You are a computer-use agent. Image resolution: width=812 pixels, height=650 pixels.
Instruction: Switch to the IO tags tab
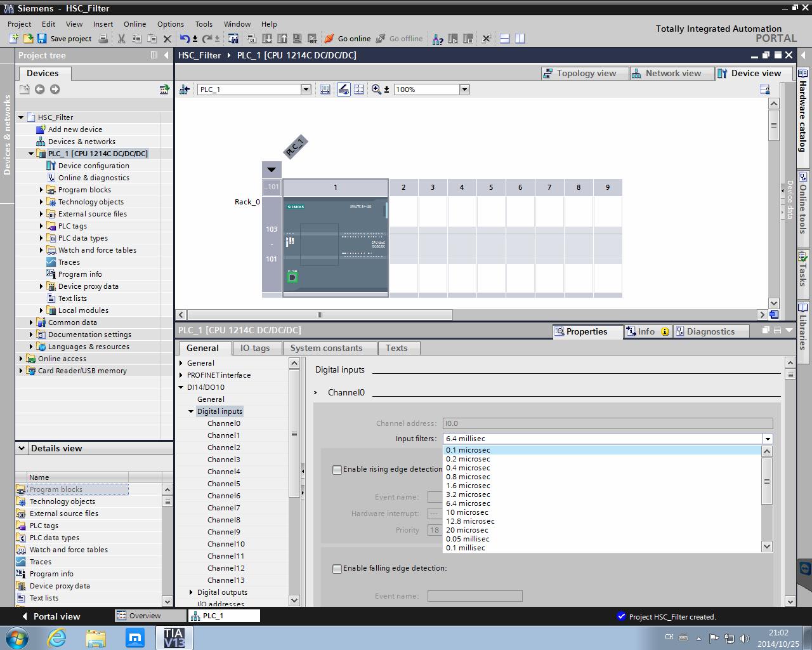tap(255, 348)
